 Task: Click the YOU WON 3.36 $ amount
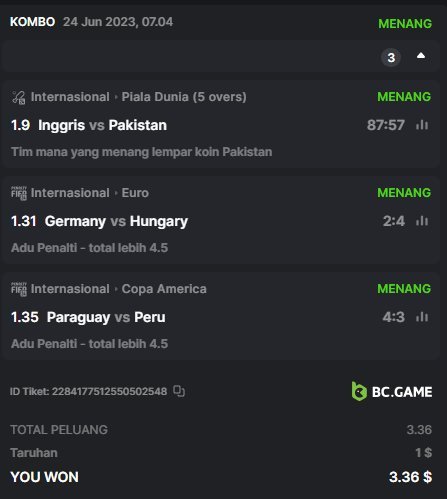(410, 477)
